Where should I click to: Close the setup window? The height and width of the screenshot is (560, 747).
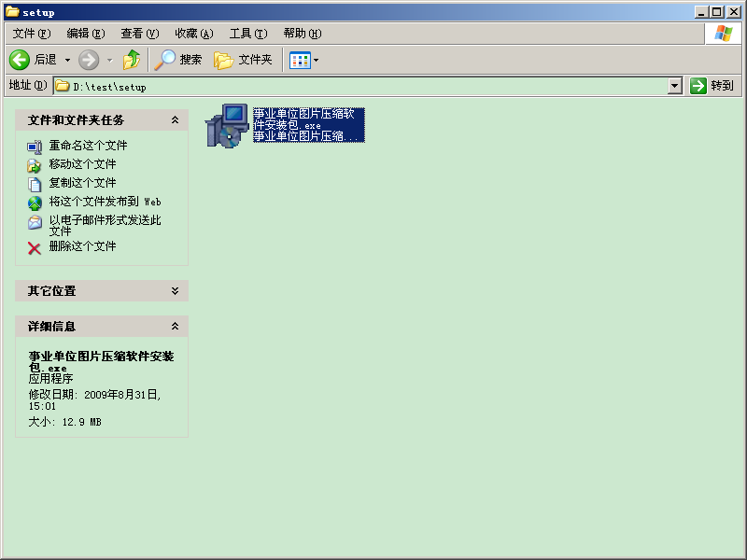pos(734,12)
